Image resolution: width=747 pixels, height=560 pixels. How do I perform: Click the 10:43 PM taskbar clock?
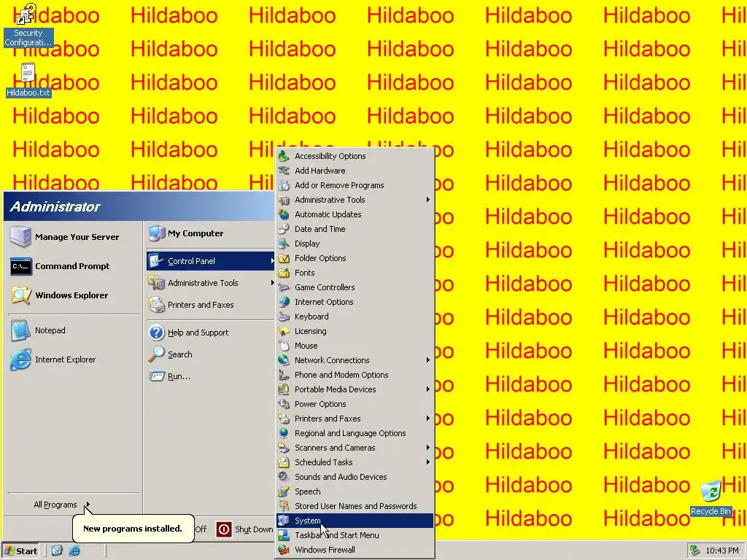722,551
